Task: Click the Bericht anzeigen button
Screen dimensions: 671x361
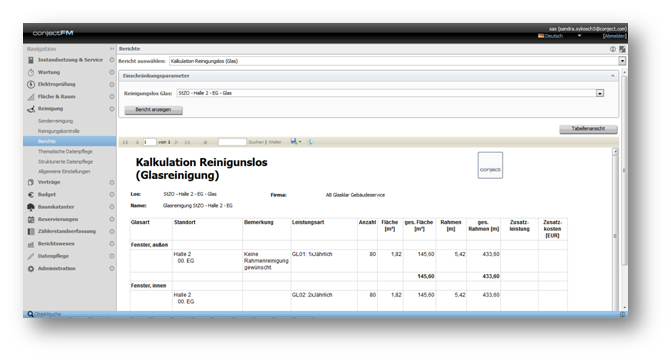Action: coord(153,110)
